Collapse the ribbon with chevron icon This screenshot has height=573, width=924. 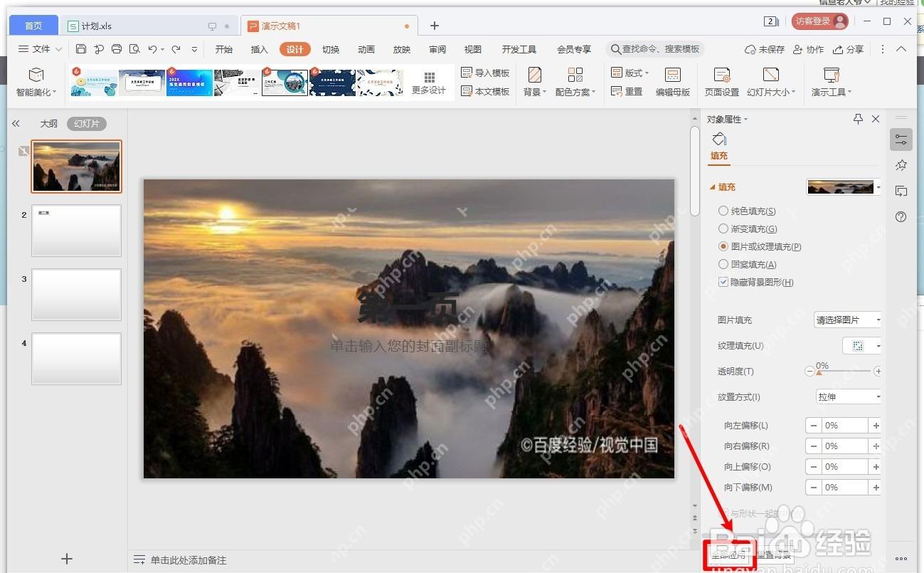point(901,49)
